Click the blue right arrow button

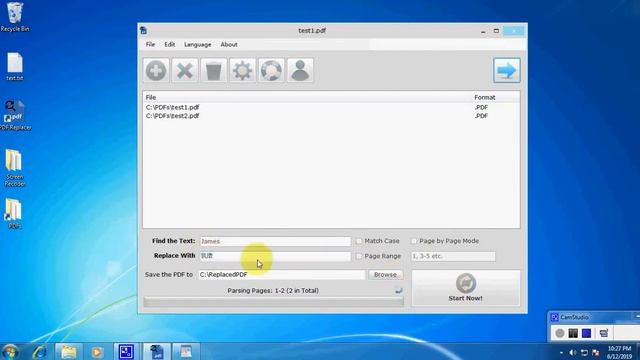tap(507, 71)
